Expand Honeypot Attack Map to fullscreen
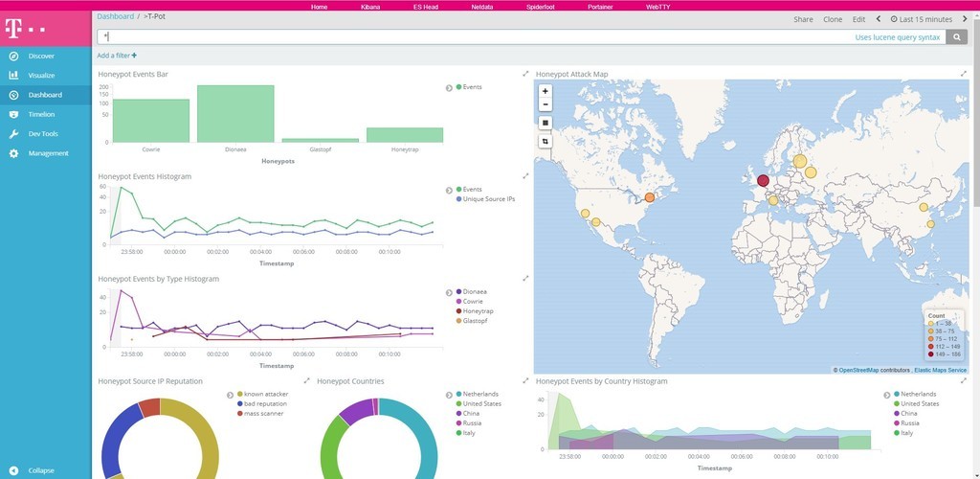Screen dimensions: 980x479 point(963,74)
